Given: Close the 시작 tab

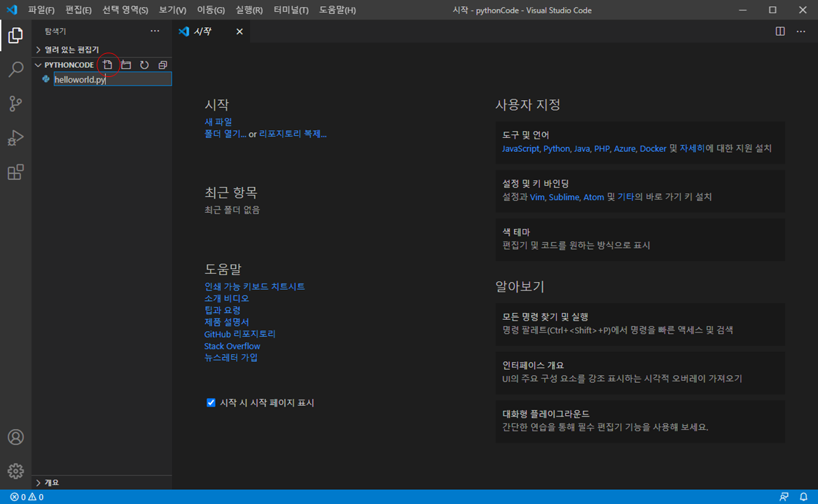Looking at the screenshot, I should coord(240,31).
